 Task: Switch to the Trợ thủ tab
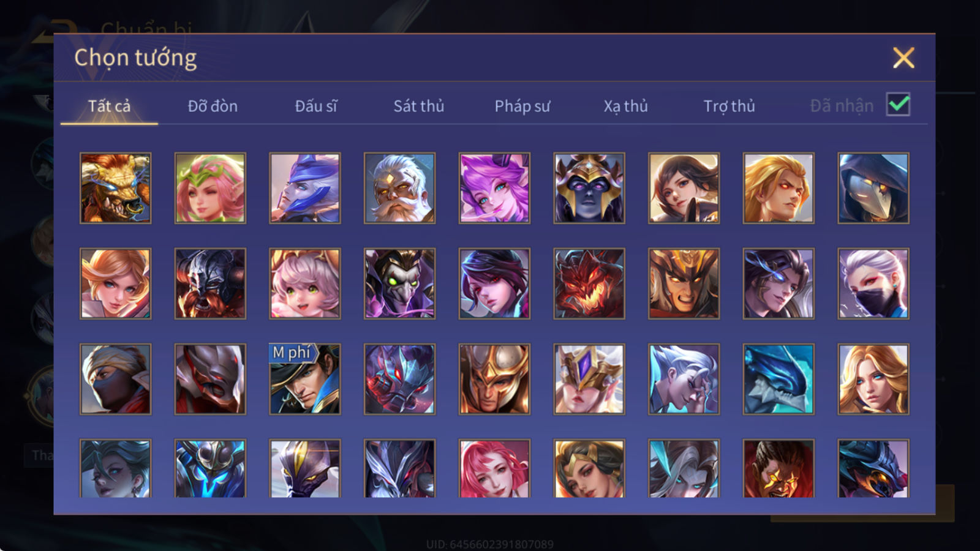pyautogui.click(x=729, y=106)
